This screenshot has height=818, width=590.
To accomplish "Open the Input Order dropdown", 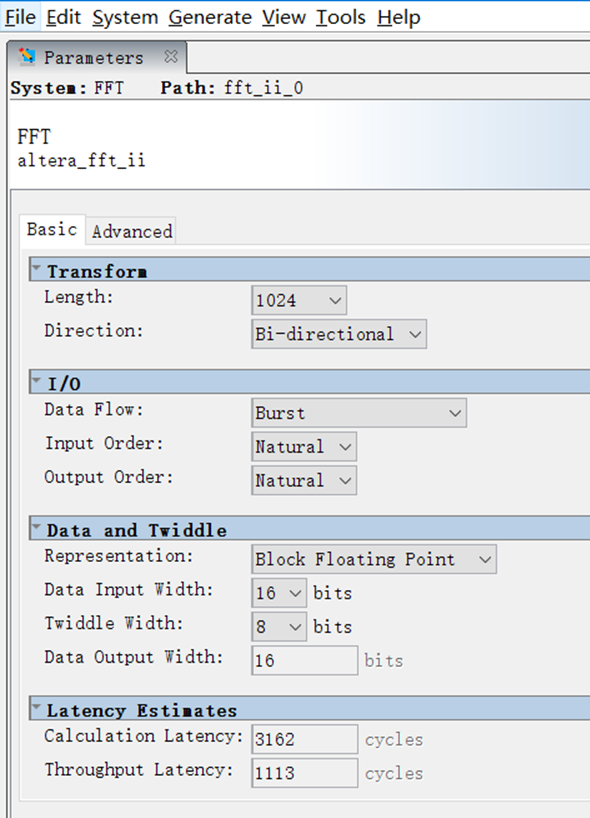I will click(x=304, y=447).
